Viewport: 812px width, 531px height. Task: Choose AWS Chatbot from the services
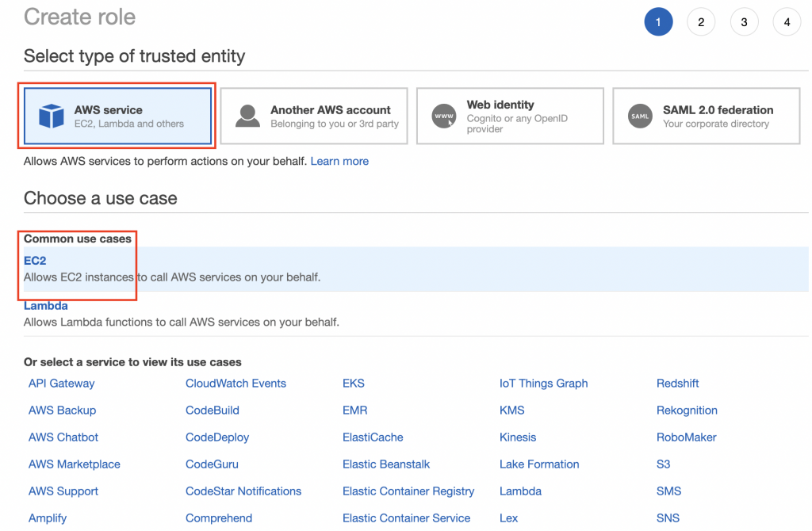point(63,437)
